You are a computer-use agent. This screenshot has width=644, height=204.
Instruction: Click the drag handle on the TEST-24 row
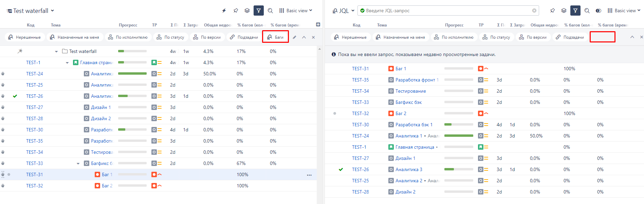click(3, 74)
